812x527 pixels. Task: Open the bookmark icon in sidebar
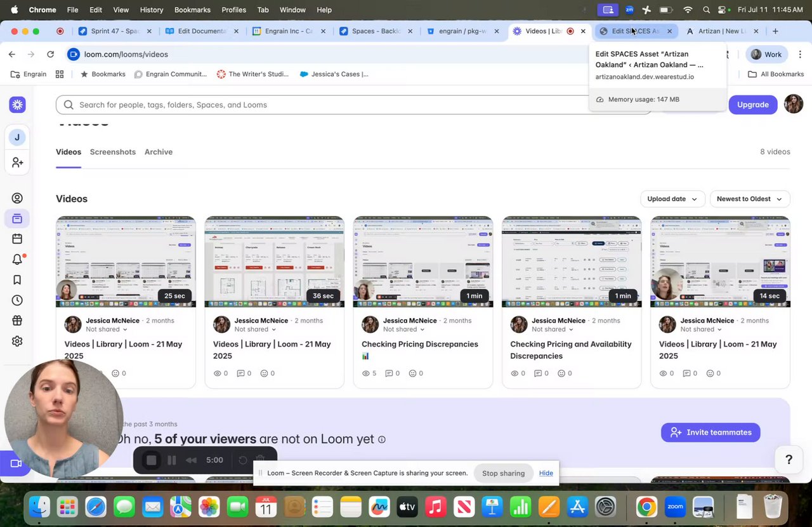click(x=17, y=280)
